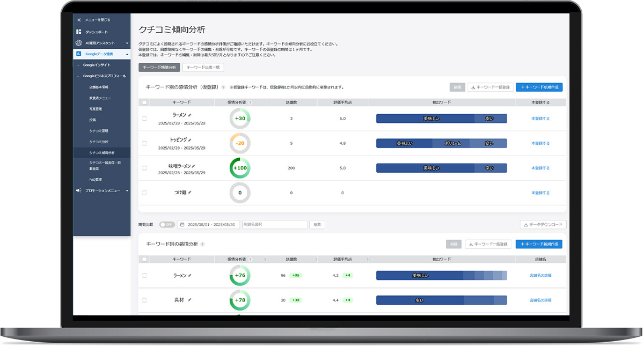Click the blue キーワード新規作成 button at top
644x347 pixels.
[539, 87]
